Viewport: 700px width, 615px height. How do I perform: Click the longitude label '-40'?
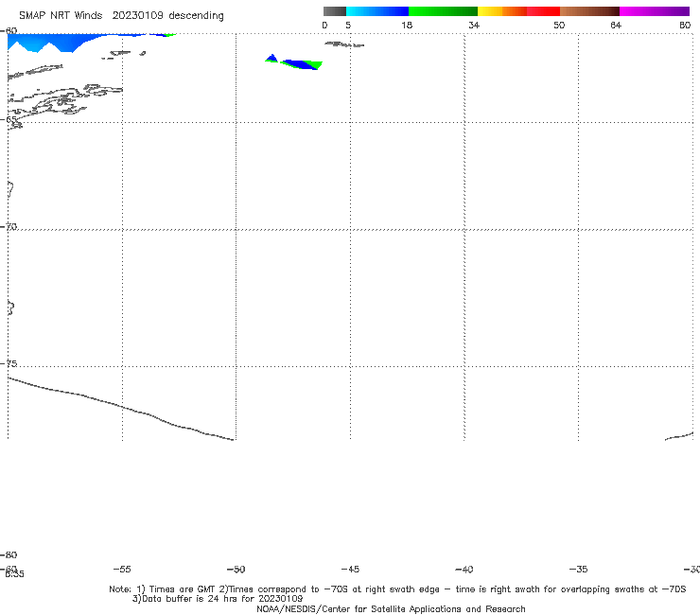[x=464, y=570]
